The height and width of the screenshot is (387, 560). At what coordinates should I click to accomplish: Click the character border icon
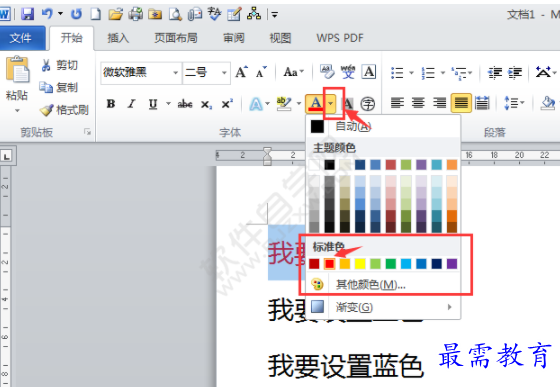coord(369,72)
